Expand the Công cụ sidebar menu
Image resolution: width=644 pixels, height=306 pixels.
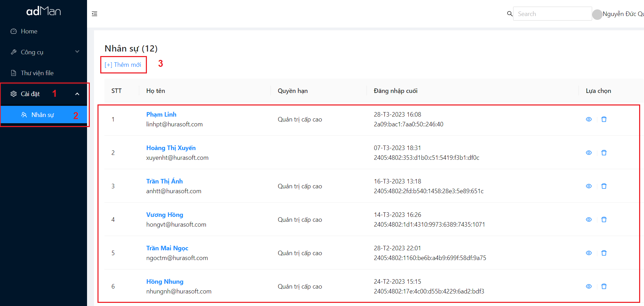(x=44, y=52)
